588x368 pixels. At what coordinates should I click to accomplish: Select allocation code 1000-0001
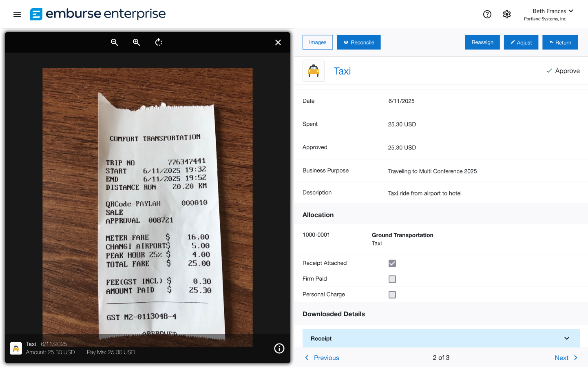point(316,235)
